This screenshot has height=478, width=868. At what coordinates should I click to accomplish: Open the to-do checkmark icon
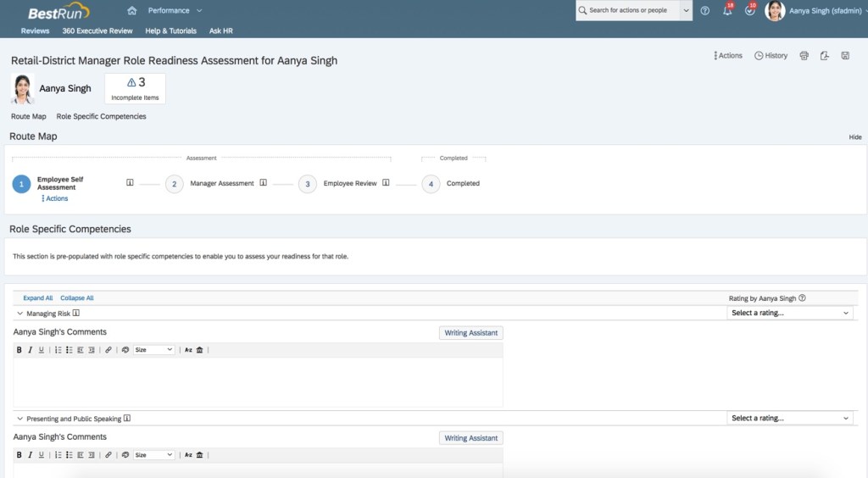(x=749, y=11)
